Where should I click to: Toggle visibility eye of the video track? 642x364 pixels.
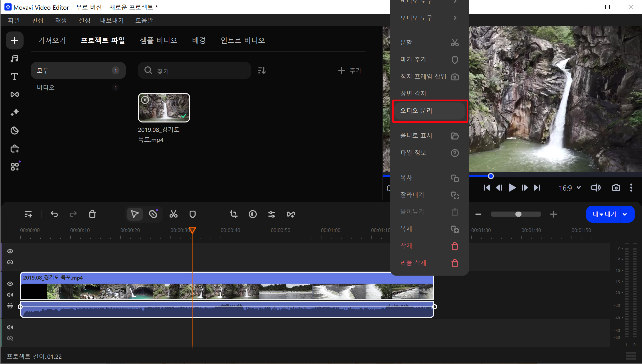(10, 284)
